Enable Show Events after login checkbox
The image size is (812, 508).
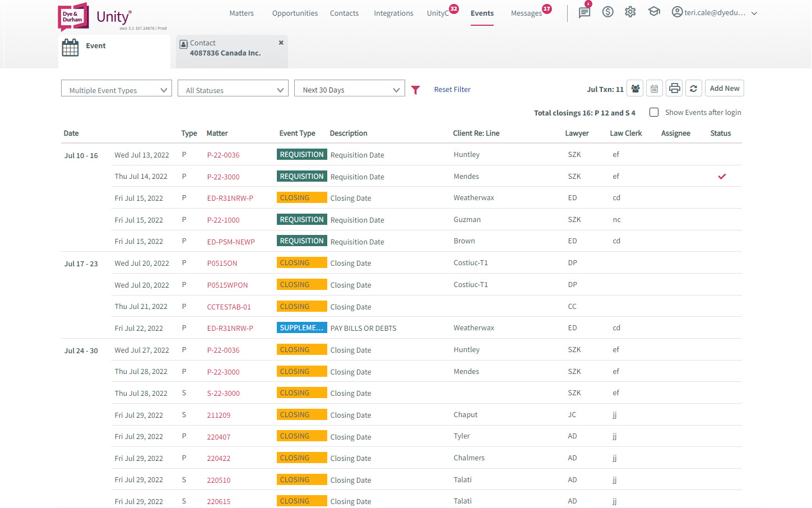point(654,112)
